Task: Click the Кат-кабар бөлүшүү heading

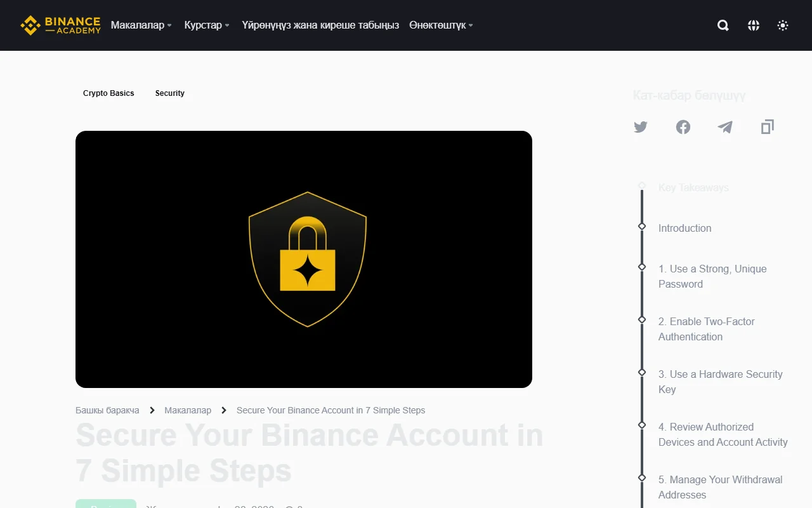Action: 689,95
